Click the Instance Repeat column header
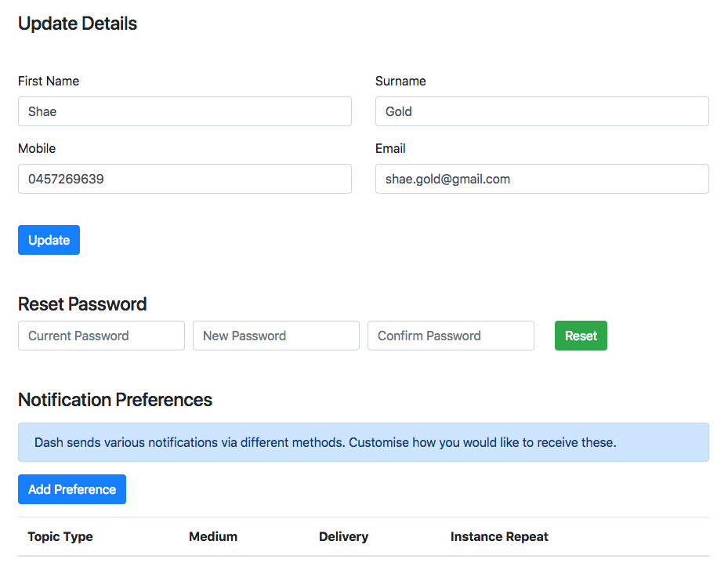Image resolution: width=728 pixels, height=570 pixels. click(x=499, y=536)
